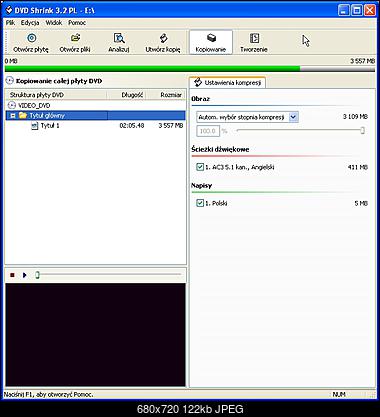Click the Struktura płyty DVD column header

click(x=56, y=95)
